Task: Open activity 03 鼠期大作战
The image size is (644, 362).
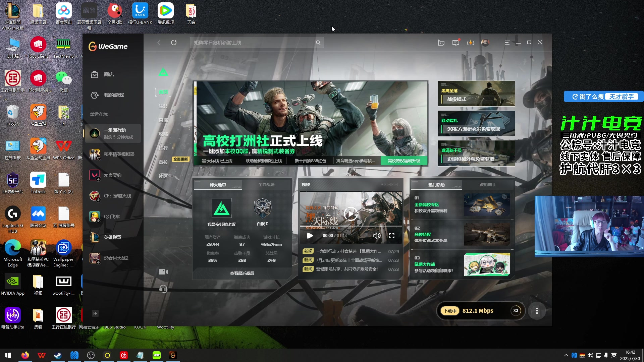Action: tap(462, 264)
